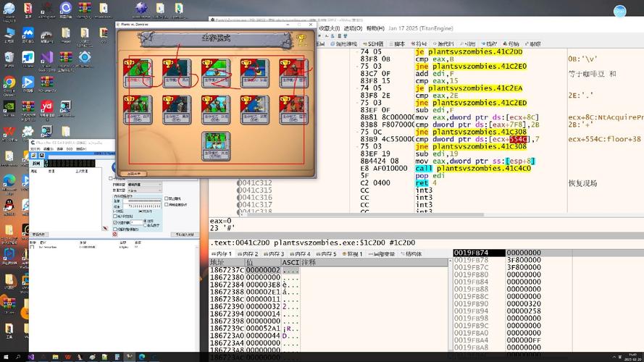Viewport: 644px width, 362px height.
Task: Select the Dump 1 memory tab
Action: (222, 254)
